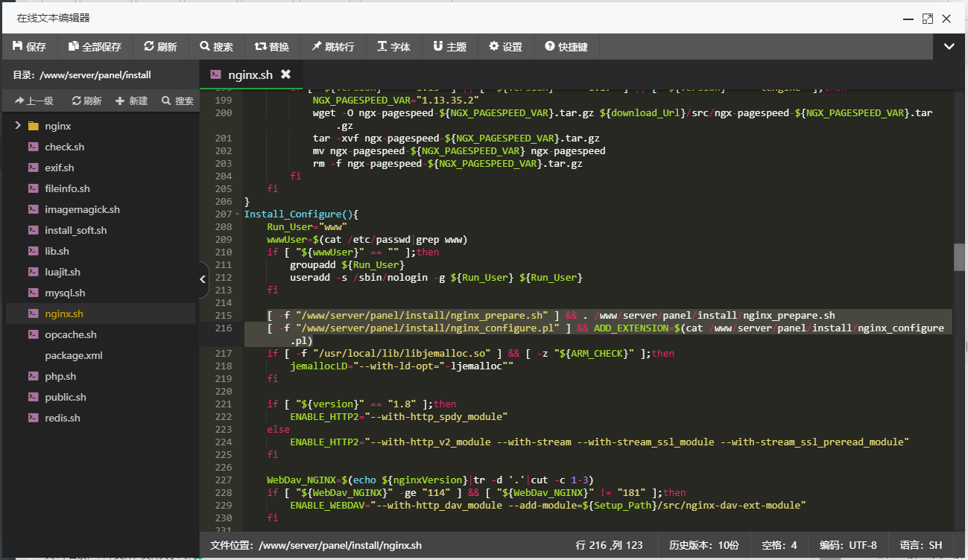Show the 快捷键 shortcut keys help
Viewport: 968px width, 560px height.
pyautogui.click(x=566, y=46)
